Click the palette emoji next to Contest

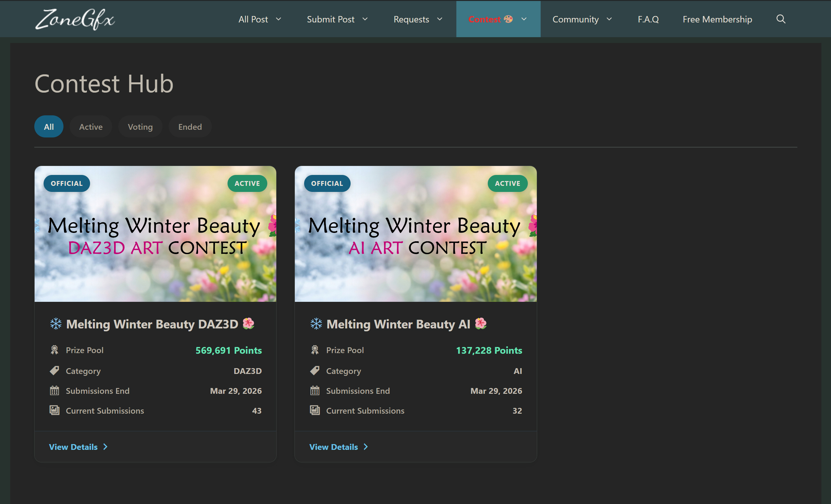pyautogui.click(x=508, y=19)
